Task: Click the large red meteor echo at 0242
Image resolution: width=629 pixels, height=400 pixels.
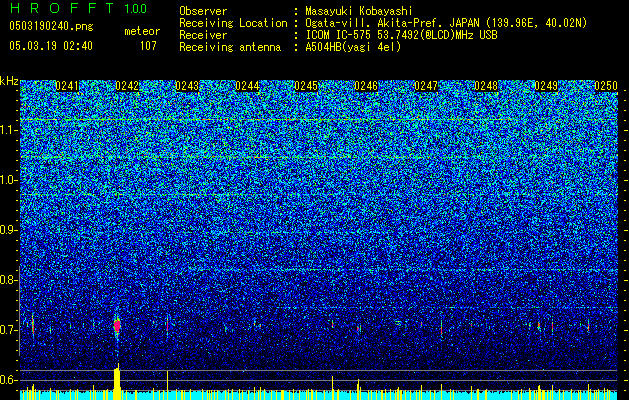Action: point(117,325)
